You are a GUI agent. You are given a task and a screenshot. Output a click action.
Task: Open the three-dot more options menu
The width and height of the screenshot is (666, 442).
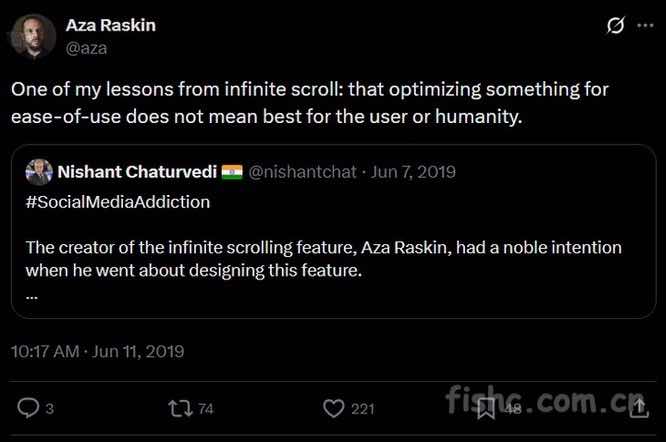click(646, 26)
